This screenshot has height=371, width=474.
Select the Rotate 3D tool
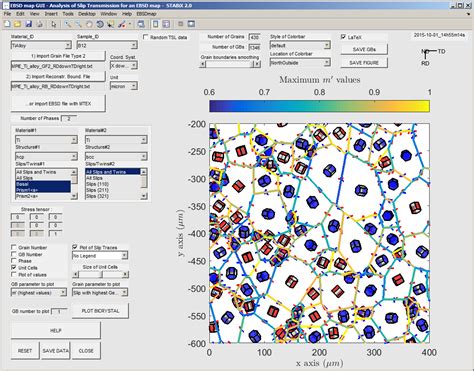[100, 24]
